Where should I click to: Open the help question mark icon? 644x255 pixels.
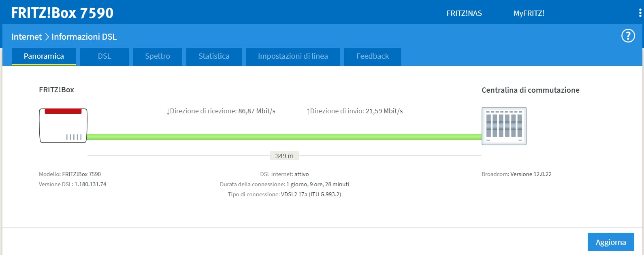coord(628,36)
